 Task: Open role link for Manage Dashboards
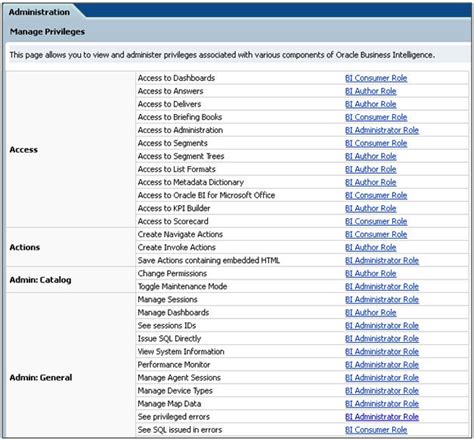[371, 313]
